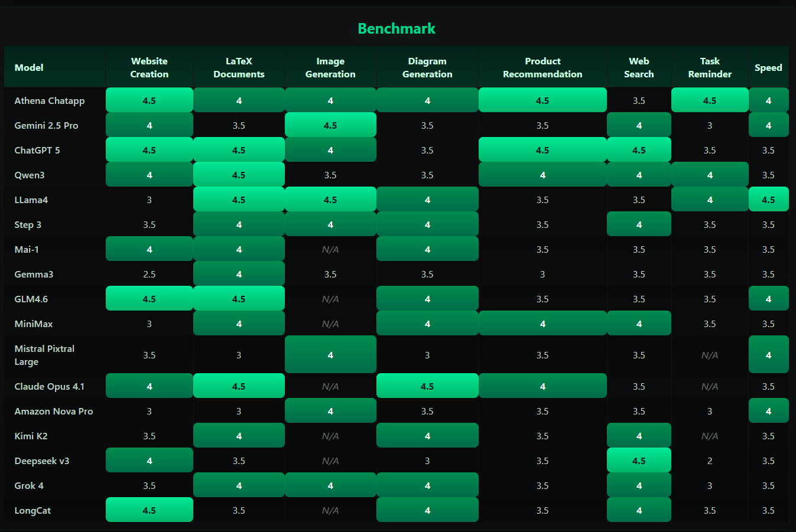Click LLama4's Speed score of 4.5
This screenshot has width=796, height=532.
(x=768, y=200)
